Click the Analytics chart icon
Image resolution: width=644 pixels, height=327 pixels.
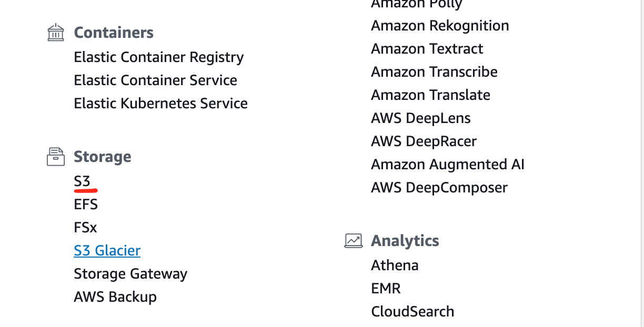coord(354,241)
